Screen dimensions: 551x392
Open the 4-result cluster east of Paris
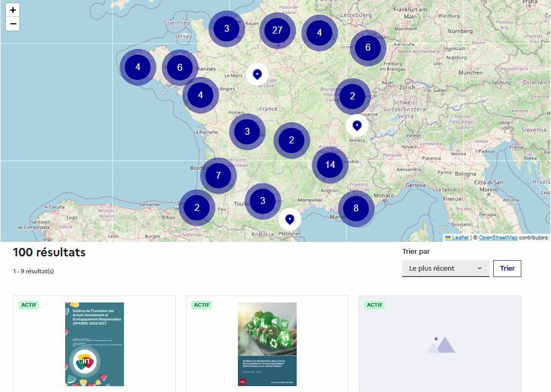(x=319, y=33)
